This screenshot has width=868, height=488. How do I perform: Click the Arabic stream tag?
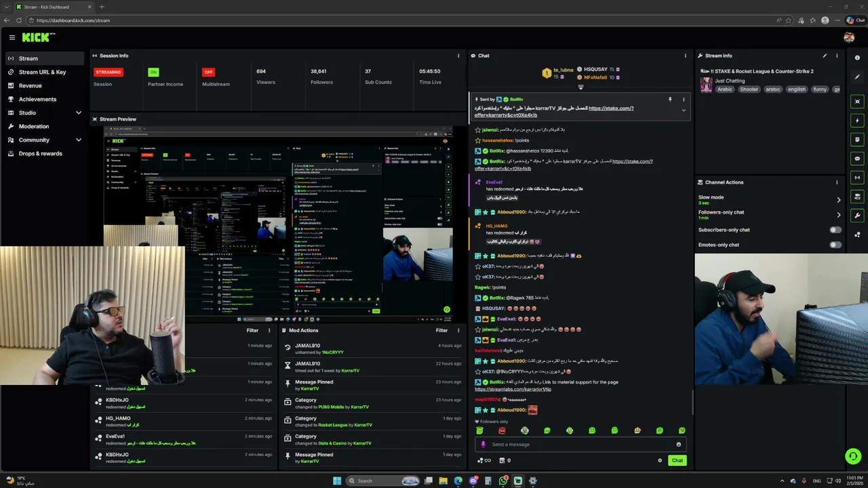pos(725,89)
